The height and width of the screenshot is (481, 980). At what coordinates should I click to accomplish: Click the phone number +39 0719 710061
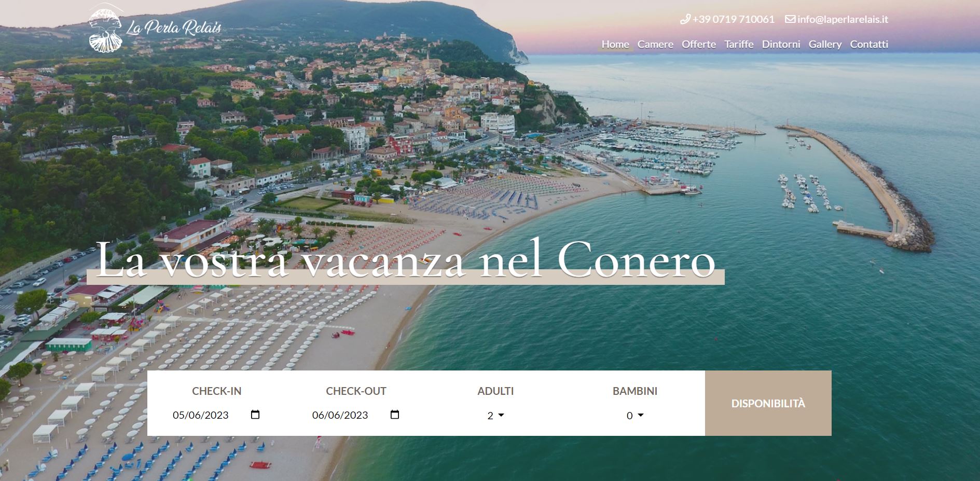pos(733,19)
